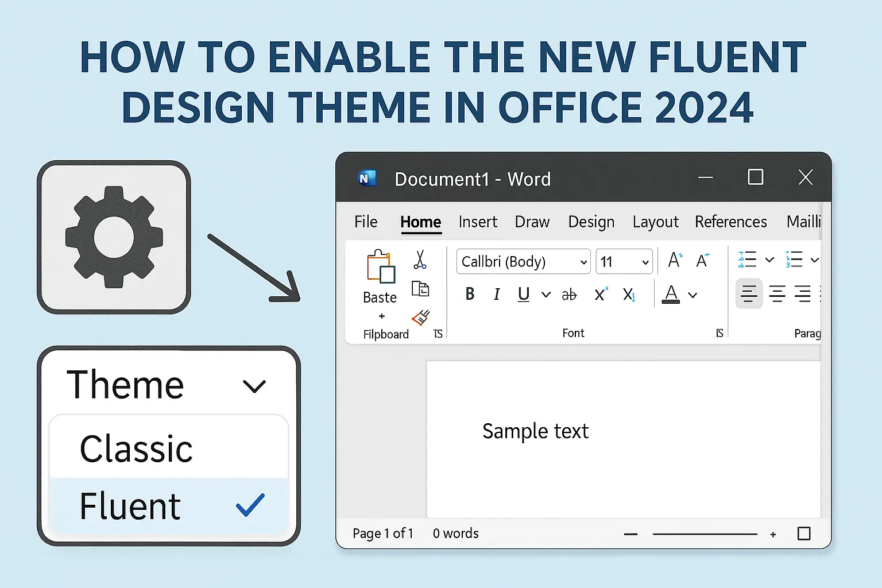Switch to the Insert ribbon tab
882x588 pixels.
click(478, 222)
